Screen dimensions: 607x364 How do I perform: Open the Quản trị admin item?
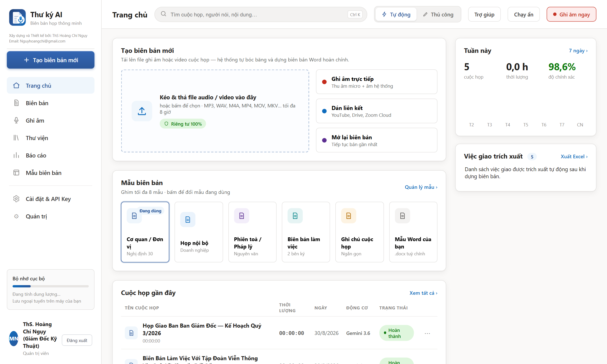tap(51, 216)
